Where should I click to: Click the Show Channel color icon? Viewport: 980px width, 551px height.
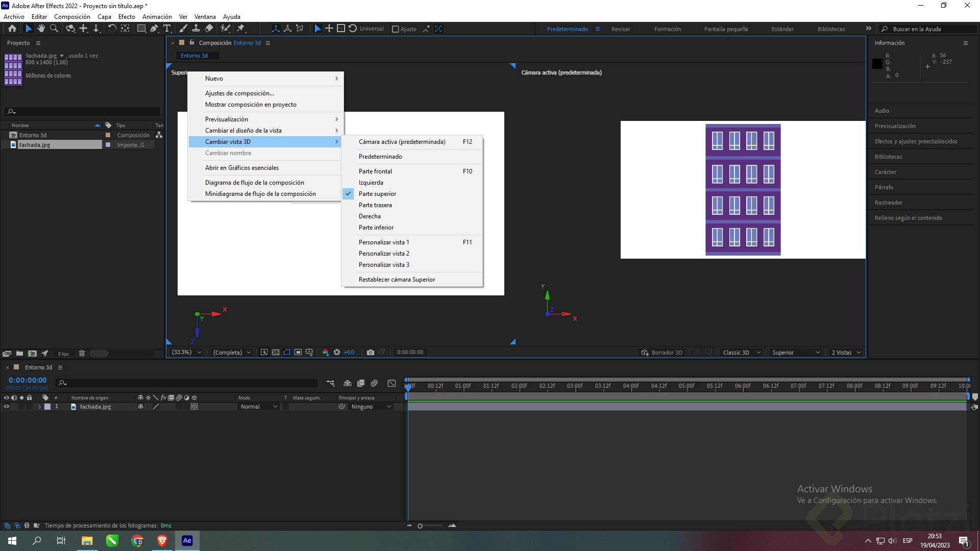point(326,353)
